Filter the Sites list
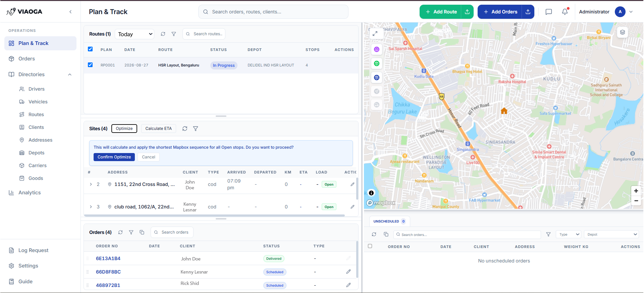This screenshot has height=293, width=644. click(x=196, y=129)
